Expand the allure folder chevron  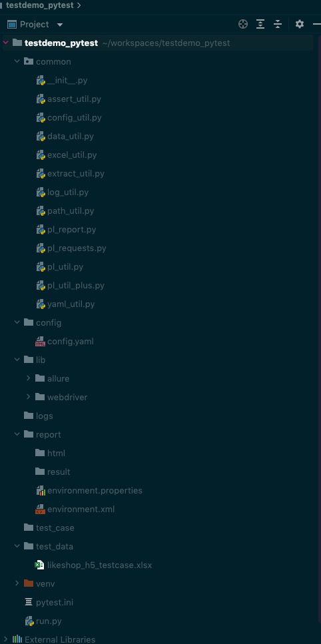coord(29,378)
